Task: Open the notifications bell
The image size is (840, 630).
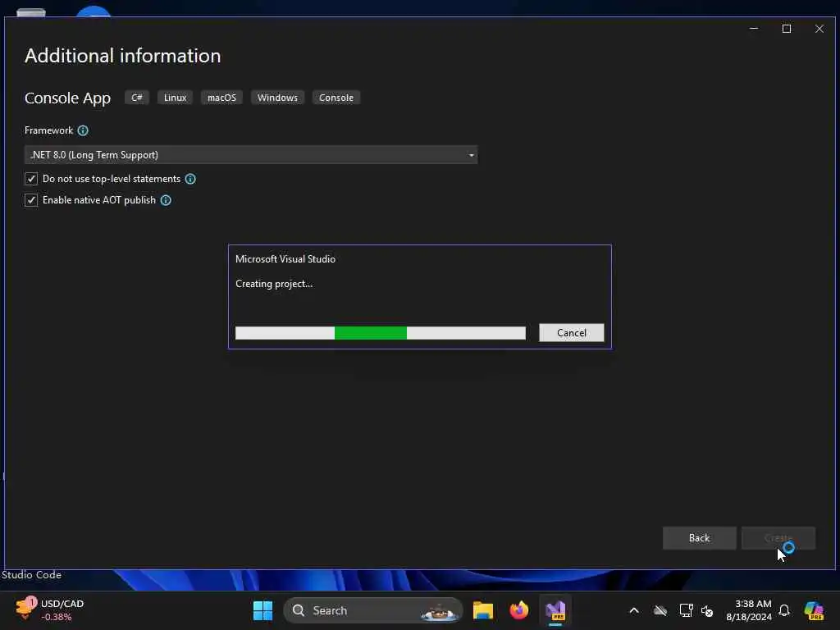Action: pos(784,610)
